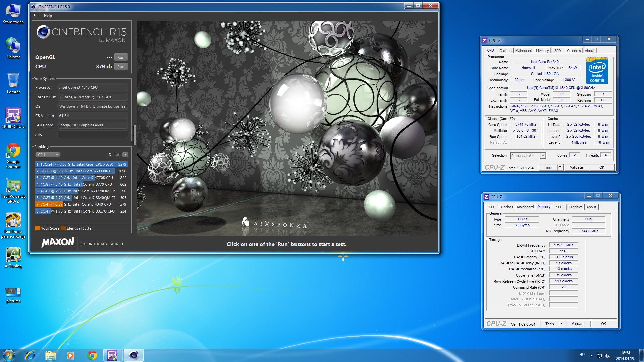Viewport: 644px width, 362px height.
Task: Select Core i7-3840QM ranking entry
Action: point(82,198)
